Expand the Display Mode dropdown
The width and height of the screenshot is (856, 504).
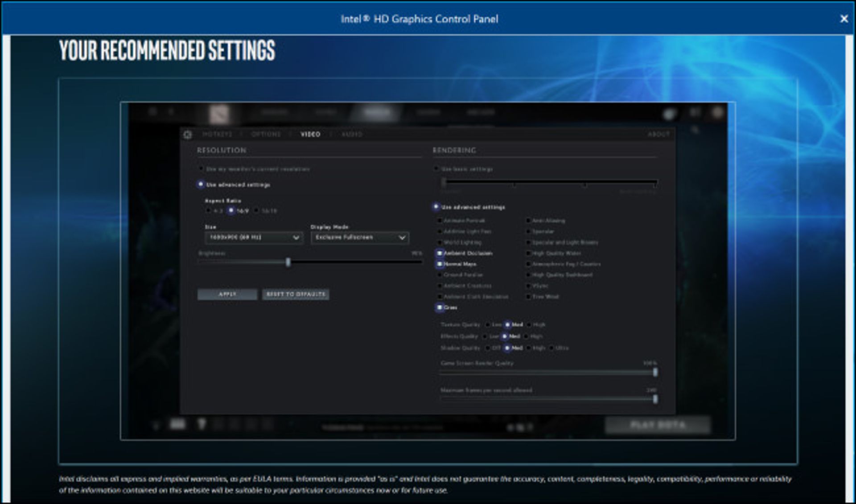[360, 238]
